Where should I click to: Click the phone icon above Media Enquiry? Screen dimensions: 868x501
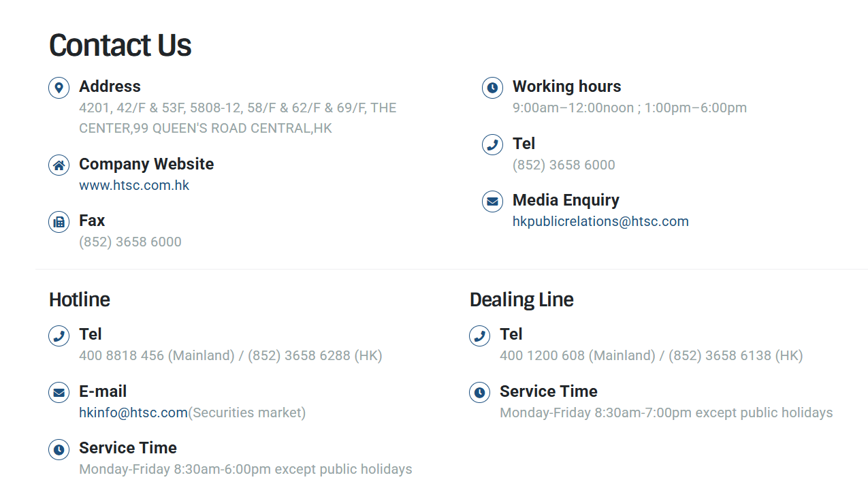tap(492, 145)
